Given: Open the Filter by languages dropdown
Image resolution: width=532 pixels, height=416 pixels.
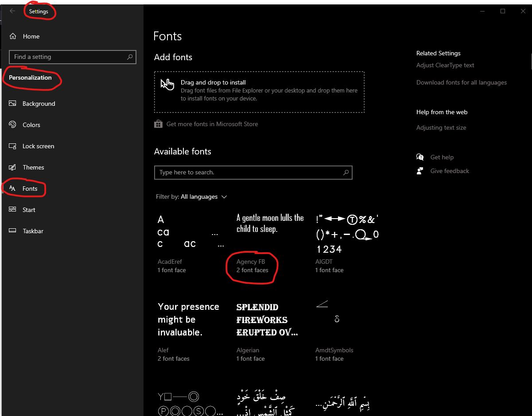Looking at the screenshot, I should (x=191, y=196).
